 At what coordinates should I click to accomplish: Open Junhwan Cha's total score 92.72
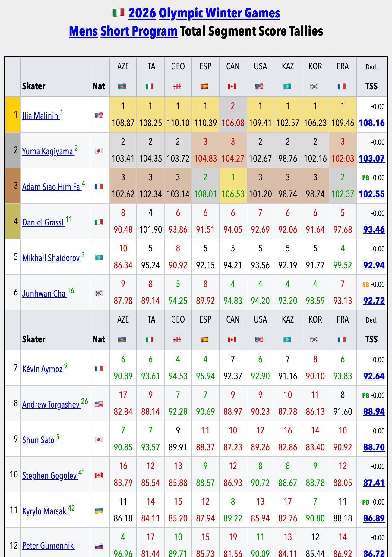374,301
